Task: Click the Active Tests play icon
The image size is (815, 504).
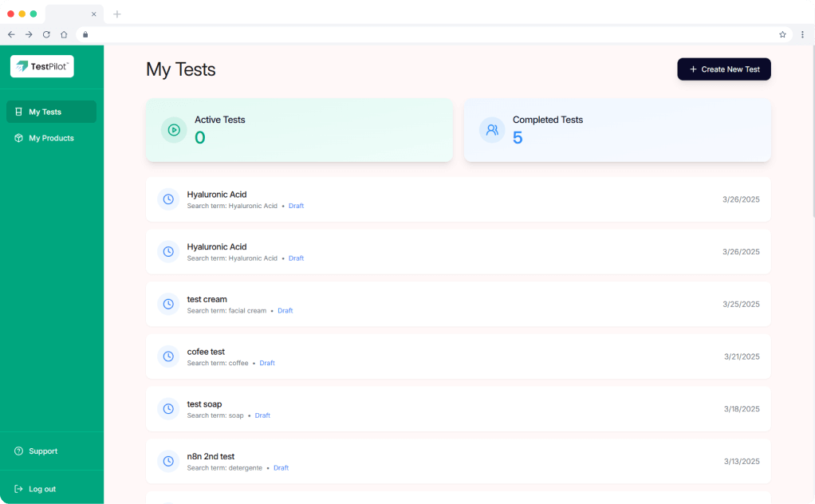Action: [x=174, y=130]
